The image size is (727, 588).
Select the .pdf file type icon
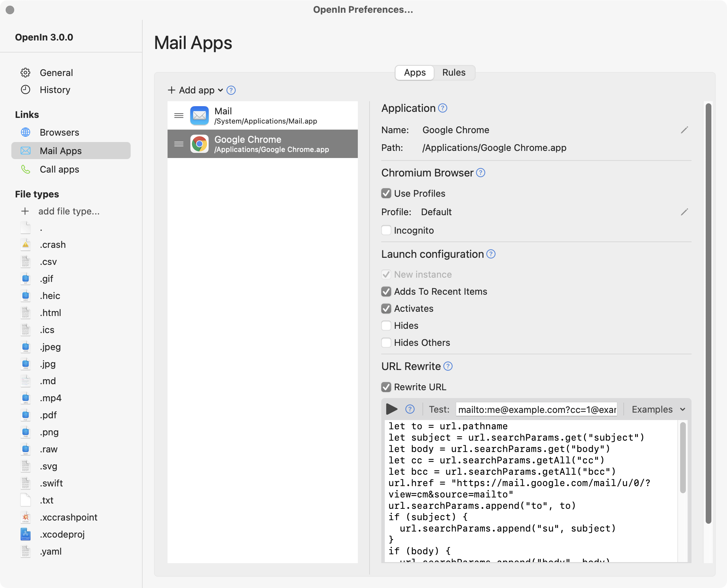point(25,415)
